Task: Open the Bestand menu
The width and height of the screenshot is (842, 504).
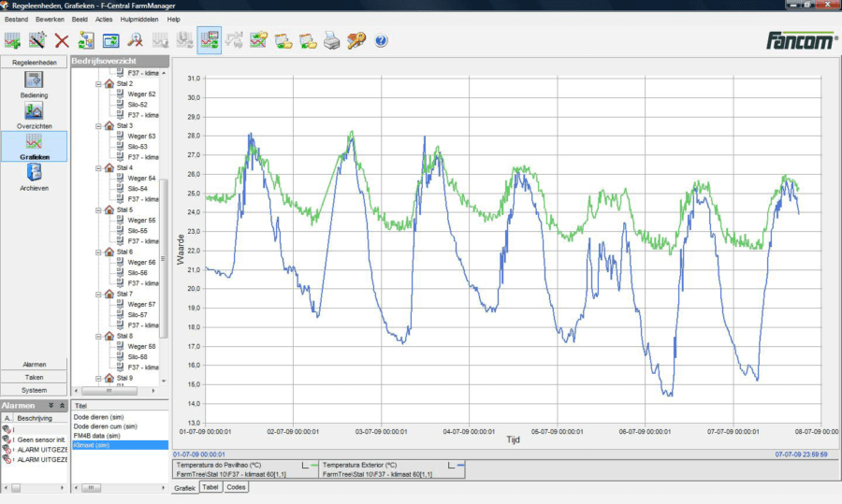Action: coord(17,19)
